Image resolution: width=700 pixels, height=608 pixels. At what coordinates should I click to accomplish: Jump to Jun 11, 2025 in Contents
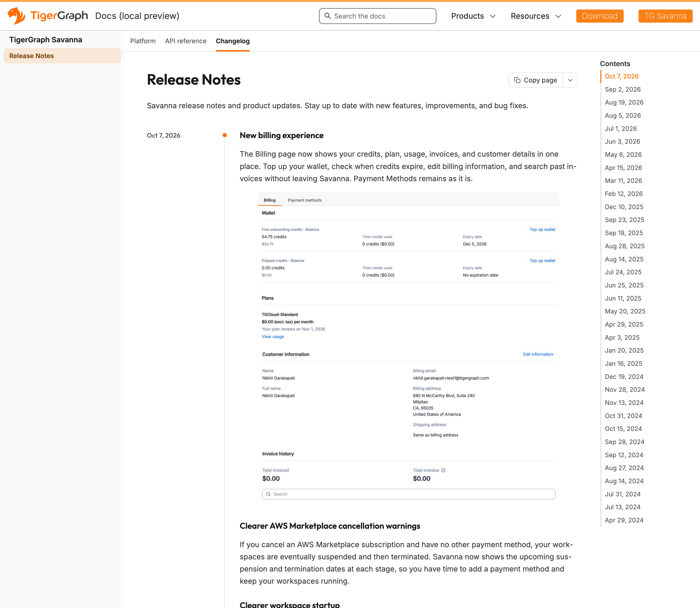coord(623,298)
